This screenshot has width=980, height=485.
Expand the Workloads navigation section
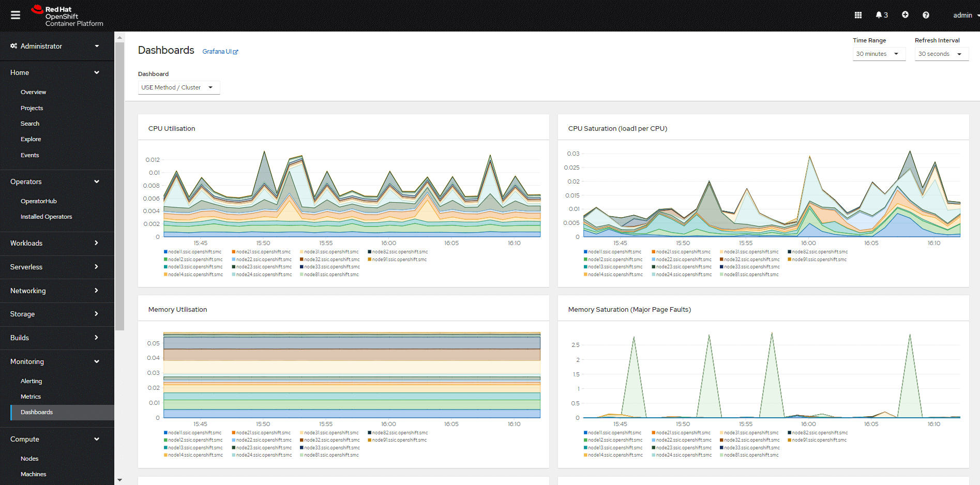coord(54,243)
